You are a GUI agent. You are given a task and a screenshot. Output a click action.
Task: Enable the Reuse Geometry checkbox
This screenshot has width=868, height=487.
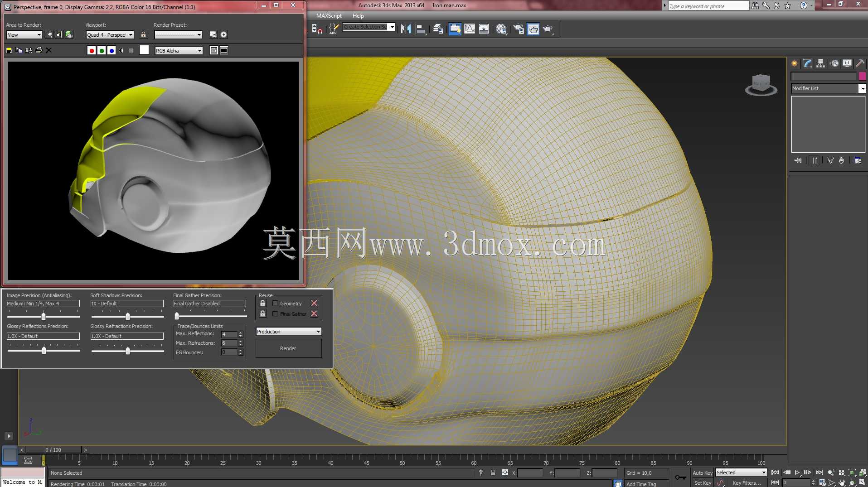[275, 304]
